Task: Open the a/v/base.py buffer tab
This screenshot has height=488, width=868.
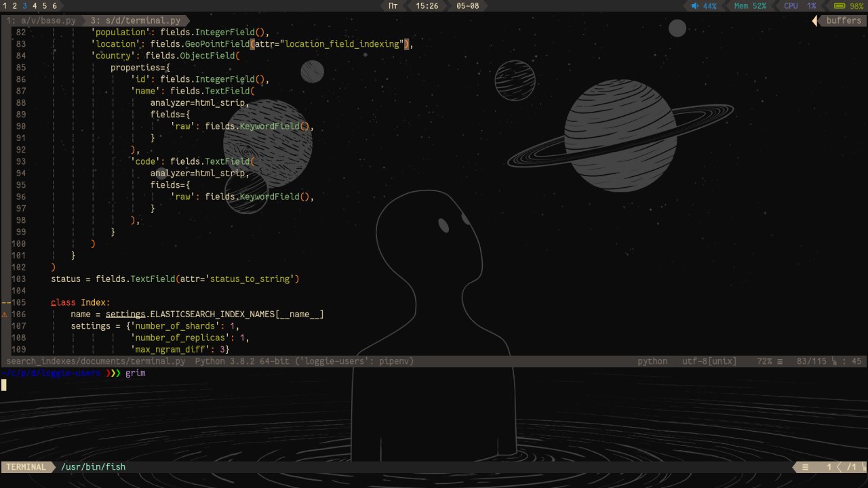Action: click(41, 20)
